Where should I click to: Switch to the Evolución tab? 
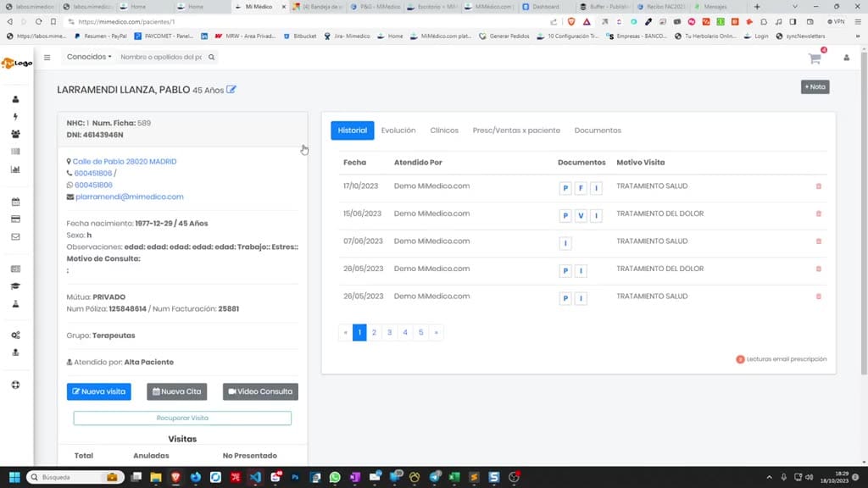[398, 130]
